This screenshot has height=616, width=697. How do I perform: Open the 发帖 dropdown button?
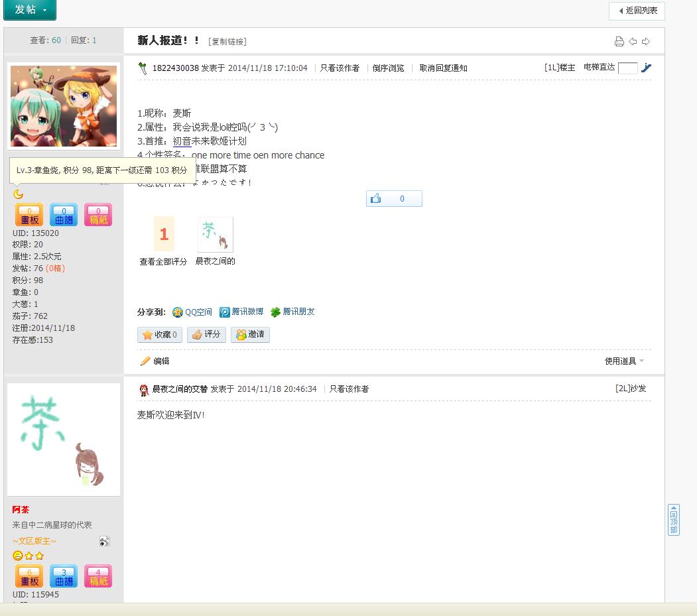pyautogui.click(x=30, y=10)
